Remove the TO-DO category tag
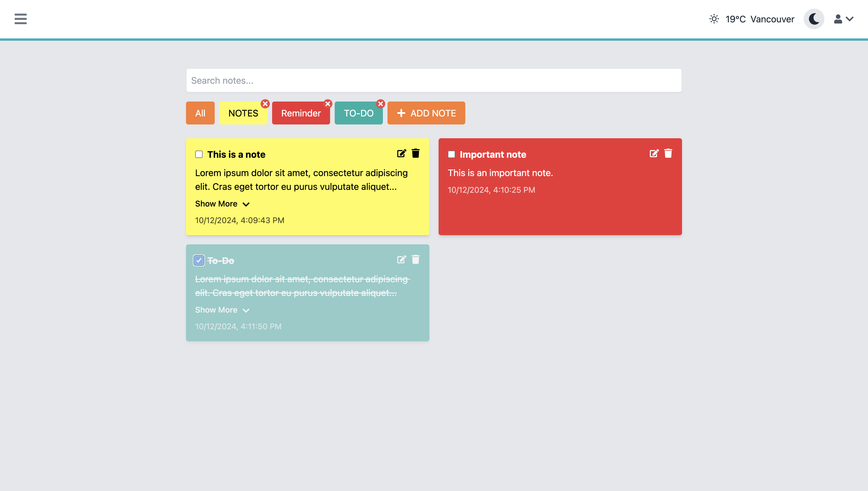Screen dimensions: 868x491 click(x=381, y=104)
